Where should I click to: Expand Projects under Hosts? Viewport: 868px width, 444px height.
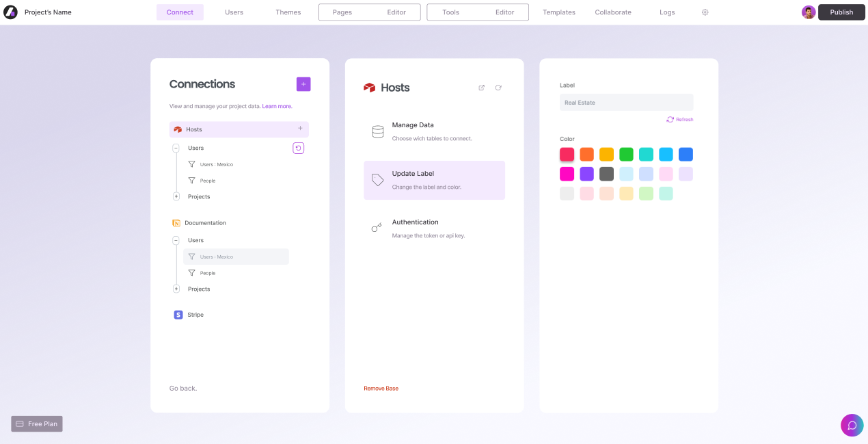[176, 196]
